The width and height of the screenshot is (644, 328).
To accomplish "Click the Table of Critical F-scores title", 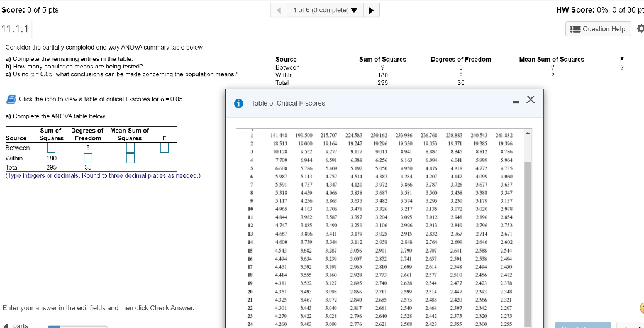I will 288,103.
